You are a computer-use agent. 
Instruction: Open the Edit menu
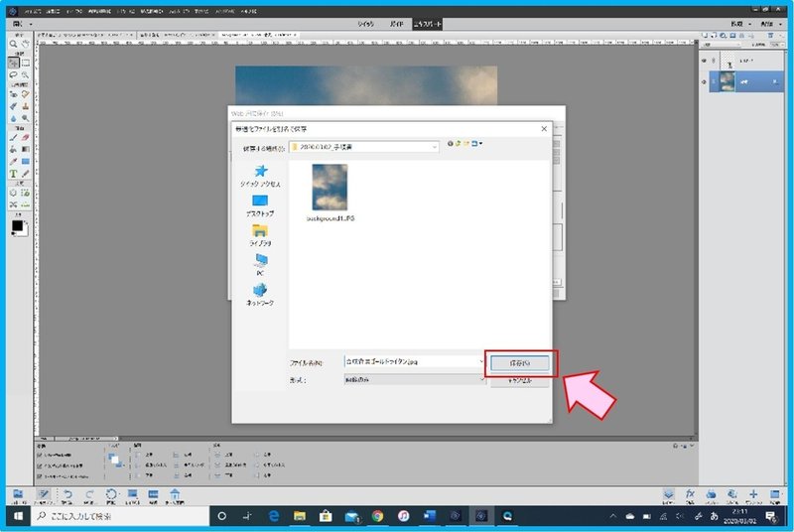pos(54,11)
